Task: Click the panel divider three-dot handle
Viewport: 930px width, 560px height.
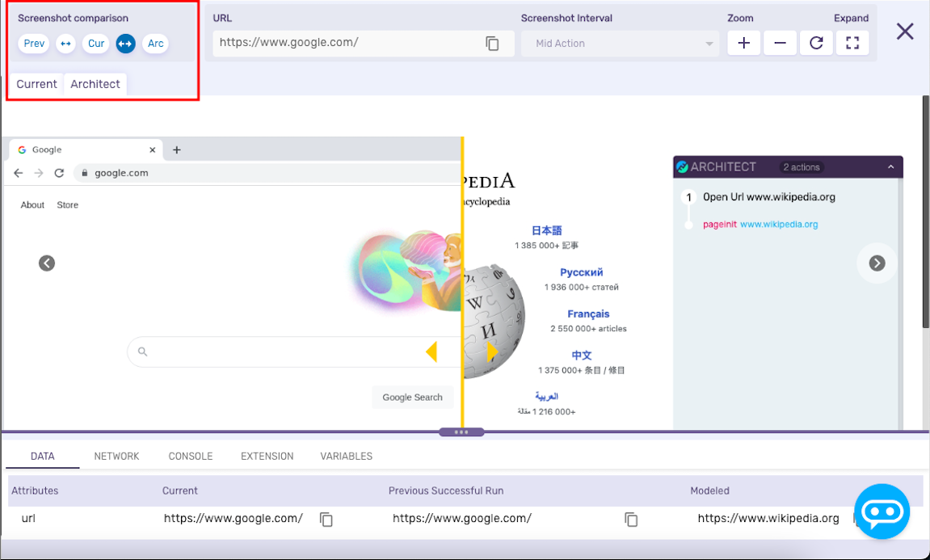Action: pyautogui.click(x=461, y=432)
